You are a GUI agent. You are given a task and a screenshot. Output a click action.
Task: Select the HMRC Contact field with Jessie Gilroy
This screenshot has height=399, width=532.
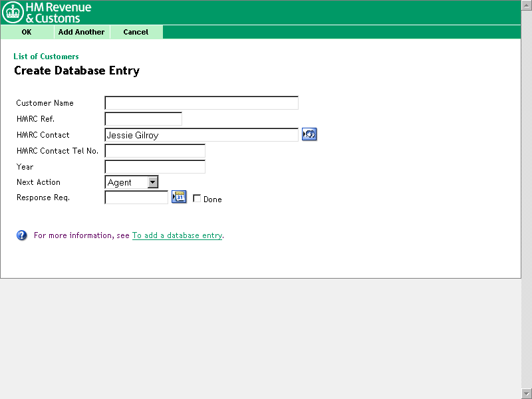coord(201,135)
